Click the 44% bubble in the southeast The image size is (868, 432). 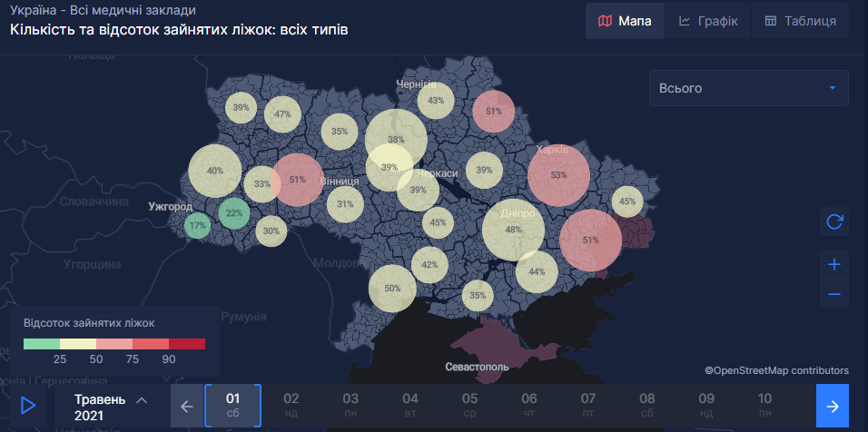click(537, 272)
